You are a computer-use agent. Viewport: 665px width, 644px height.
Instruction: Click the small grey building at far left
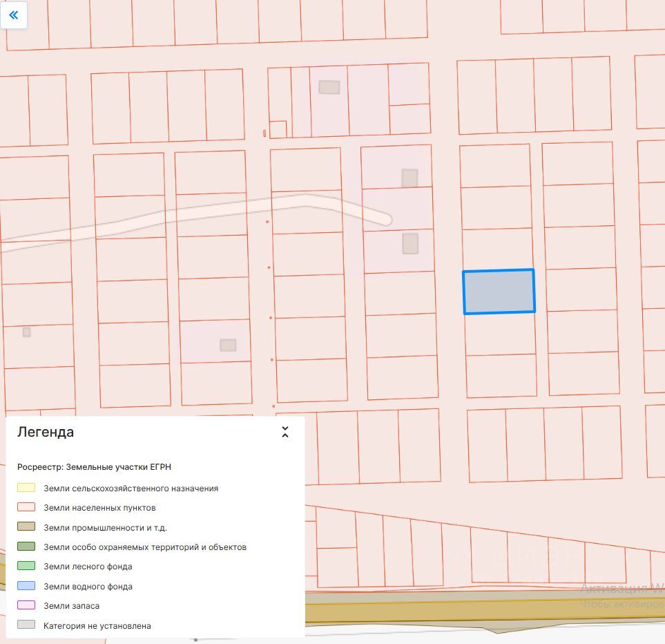pyautogui.click(x=26, y=332)
